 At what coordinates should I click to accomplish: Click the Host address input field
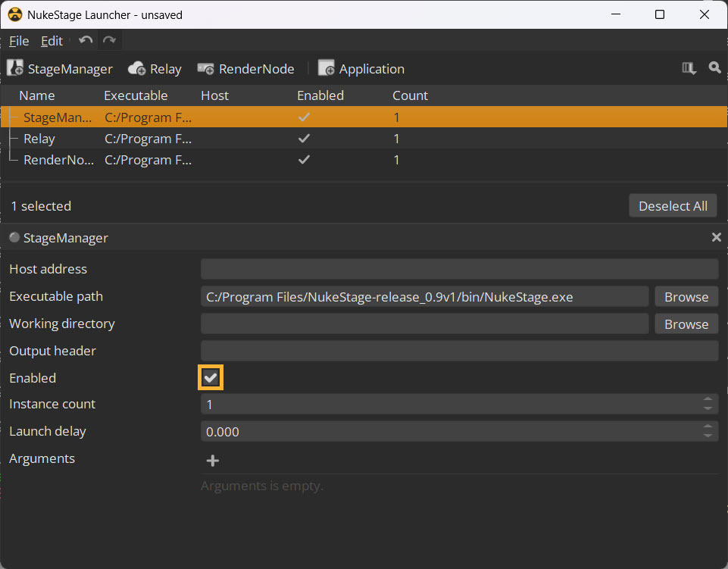coord(459,269)
